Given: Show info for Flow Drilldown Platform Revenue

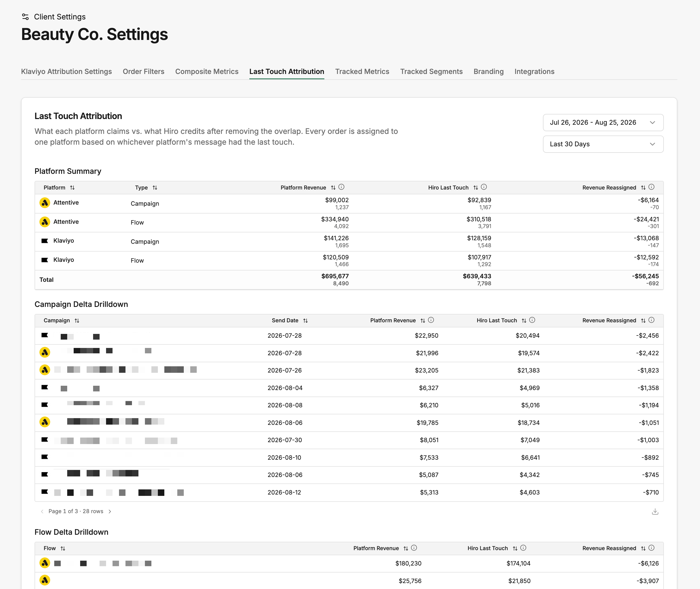Looking at the screenshot, I should point(414,548).
